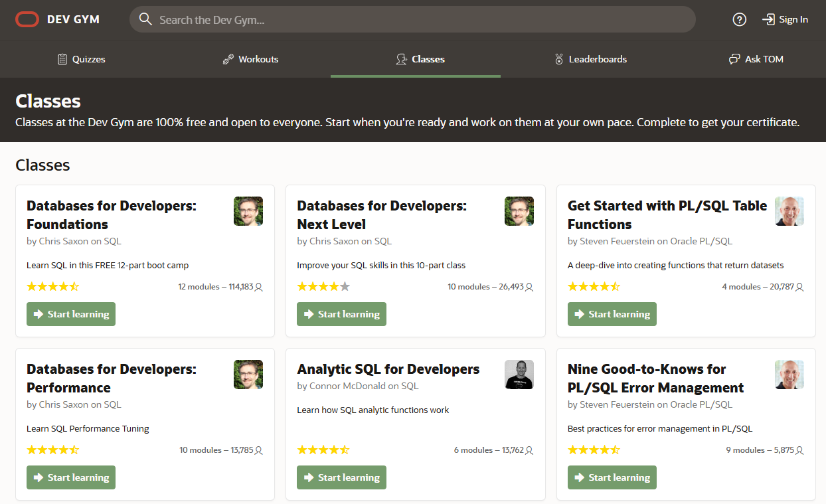Click Connor McDonald's avatar photo
826x504 pixels.
[519, 375]
